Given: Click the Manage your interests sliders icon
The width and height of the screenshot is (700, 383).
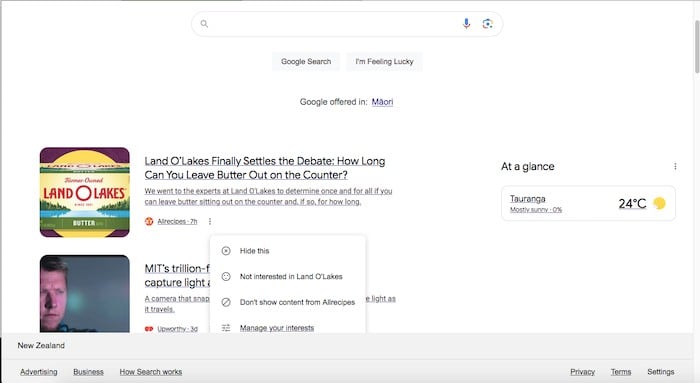Looking at the screenshot, I should click(x=226, y=328).
